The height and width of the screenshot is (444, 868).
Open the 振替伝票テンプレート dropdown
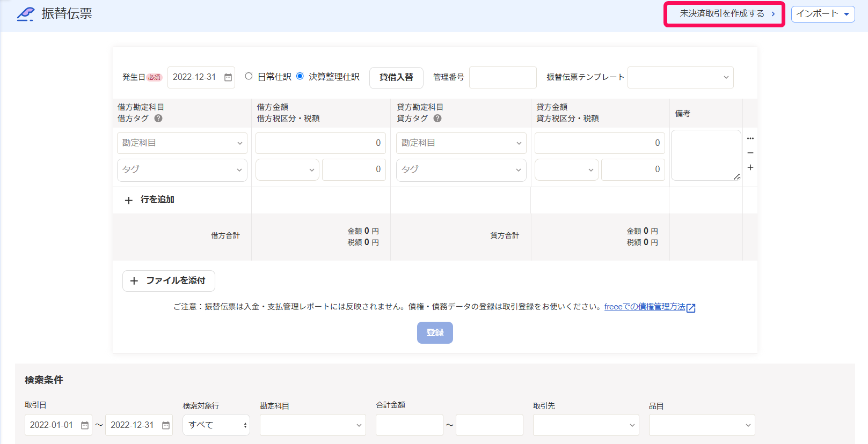[x=681, y=77]
